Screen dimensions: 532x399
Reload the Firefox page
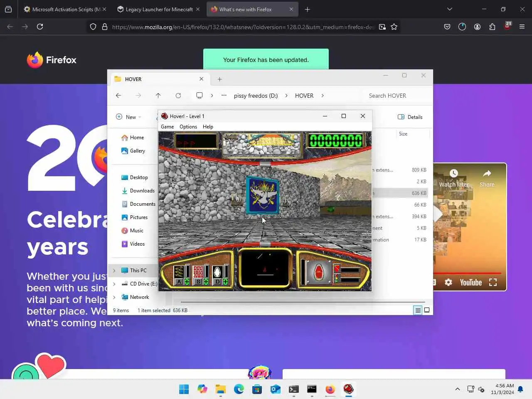pos(40,27)
